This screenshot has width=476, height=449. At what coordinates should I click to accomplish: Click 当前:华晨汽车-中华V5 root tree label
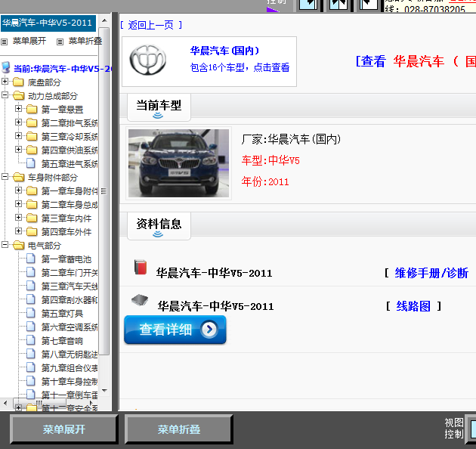click(x=63, y=69)
